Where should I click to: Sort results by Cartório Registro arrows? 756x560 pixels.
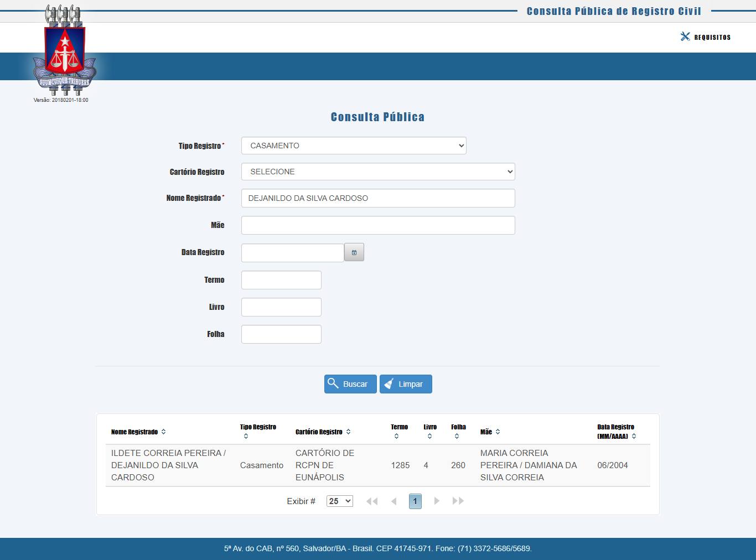pos(348,432)
